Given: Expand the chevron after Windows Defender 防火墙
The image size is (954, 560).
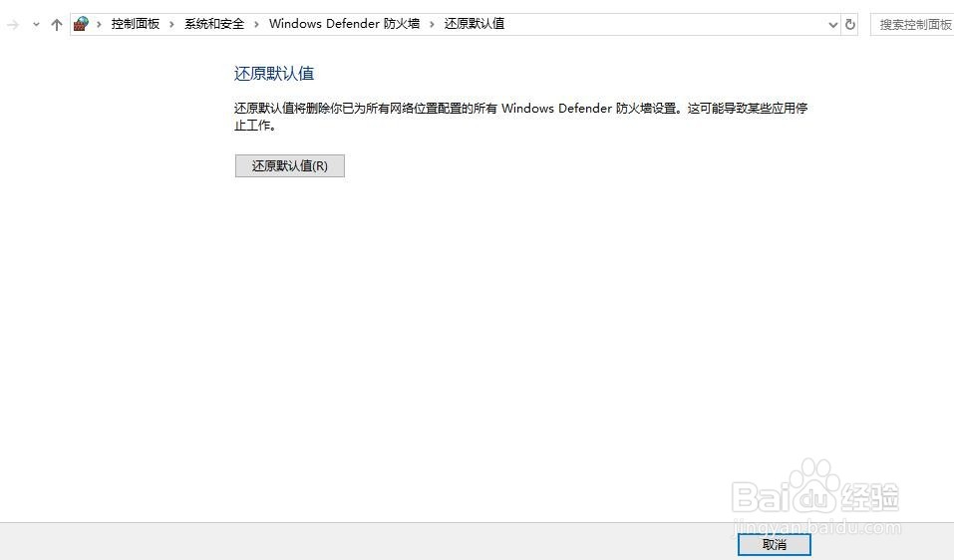Looking at the screenshot, I should click(432, 24).
